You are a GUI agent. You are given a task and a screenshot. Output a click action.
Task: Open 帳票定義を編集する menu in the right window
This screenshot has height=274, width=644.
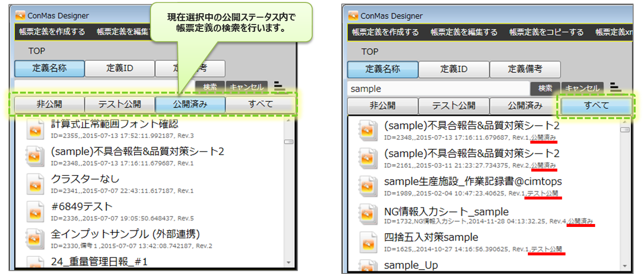[x=464, y=32]
